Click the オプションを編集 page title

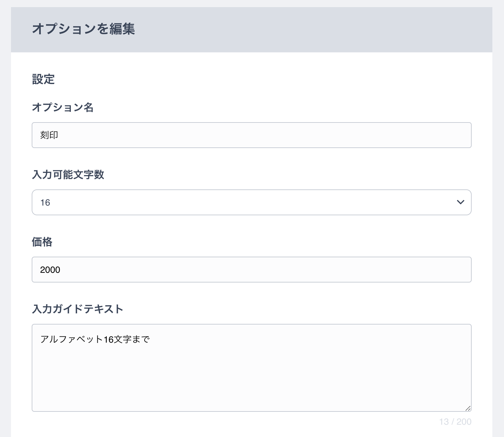83,29
